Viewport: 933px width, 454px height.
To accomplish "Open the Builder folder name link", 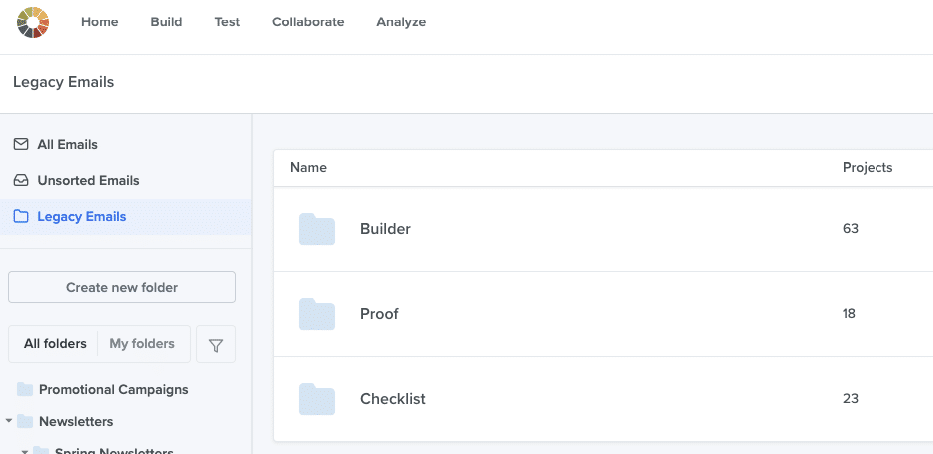I will pos(385,229).
